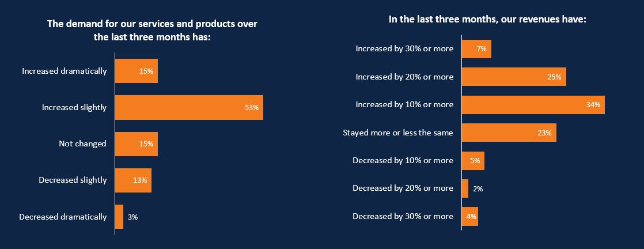Click the Stayed more or less the same bar
The image size is (644, 249).
509,133
